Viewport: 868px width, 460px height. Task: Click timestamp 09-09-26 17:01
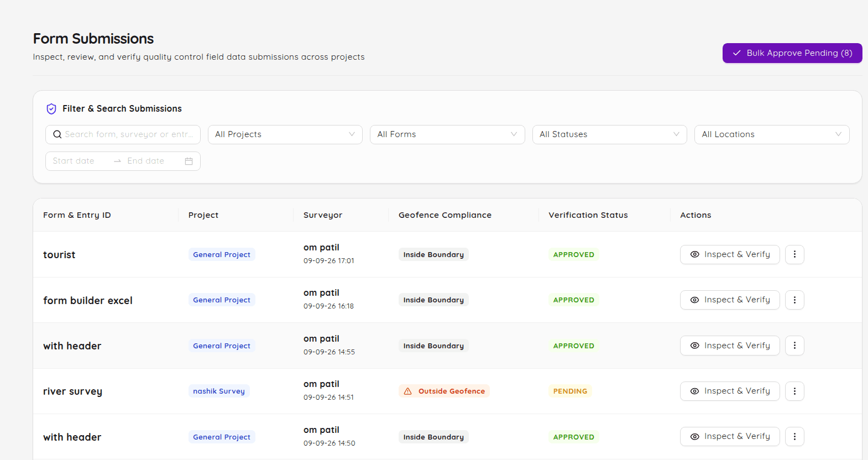pos(329,261)
